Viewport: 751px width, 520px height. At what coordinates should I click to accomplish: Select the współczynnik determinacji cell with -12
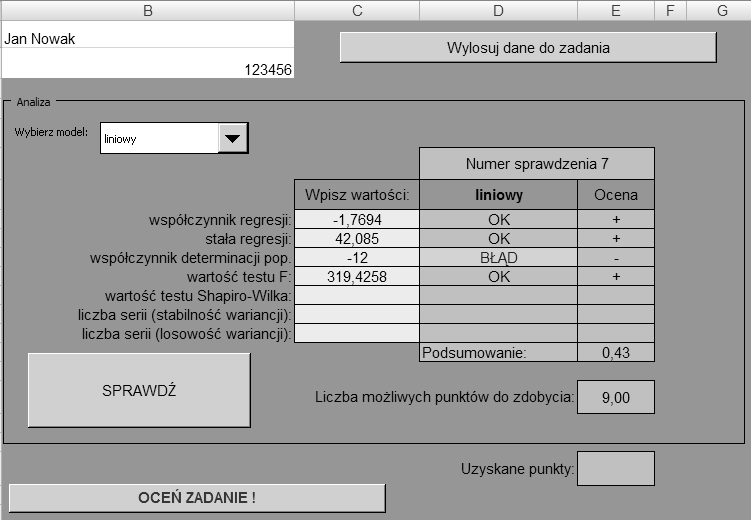click(x=357, y=258)
